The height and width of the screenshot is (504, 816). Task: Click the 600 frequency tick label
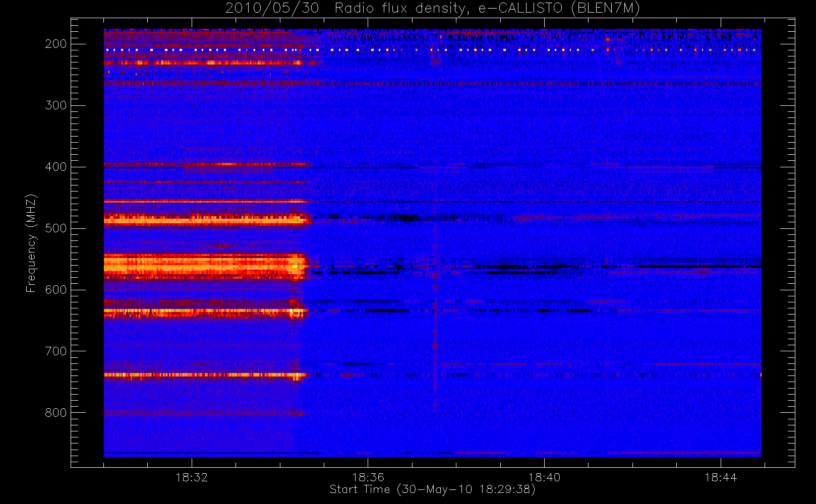tap(55, 290)
